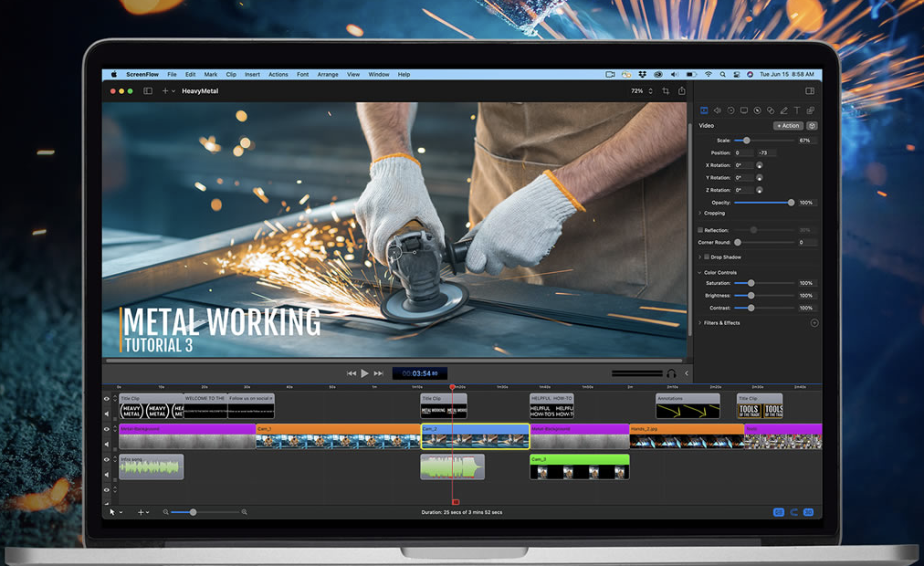Click the share export icon
This screenshot has width=924, height=566.
coord(681,91)
